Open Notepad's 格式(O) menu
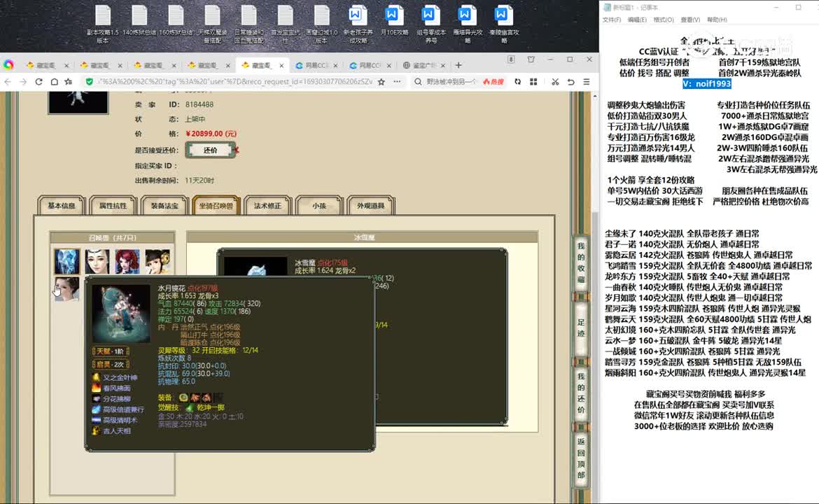 click(664, 20)
